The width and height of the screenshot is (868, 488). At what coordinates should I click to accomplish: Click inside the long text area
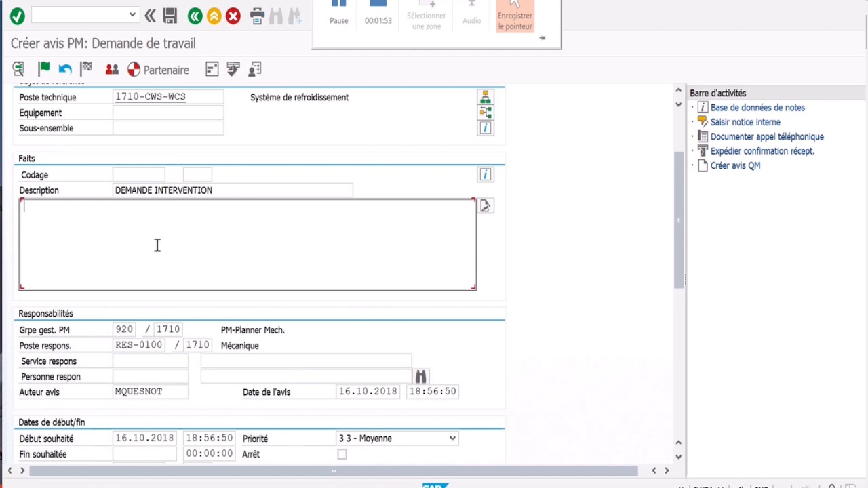[x=248, y=244]
